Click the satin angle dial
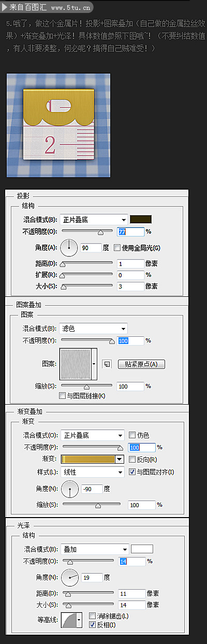Viewport: 207px width, 644px height. tap(70, 577)
